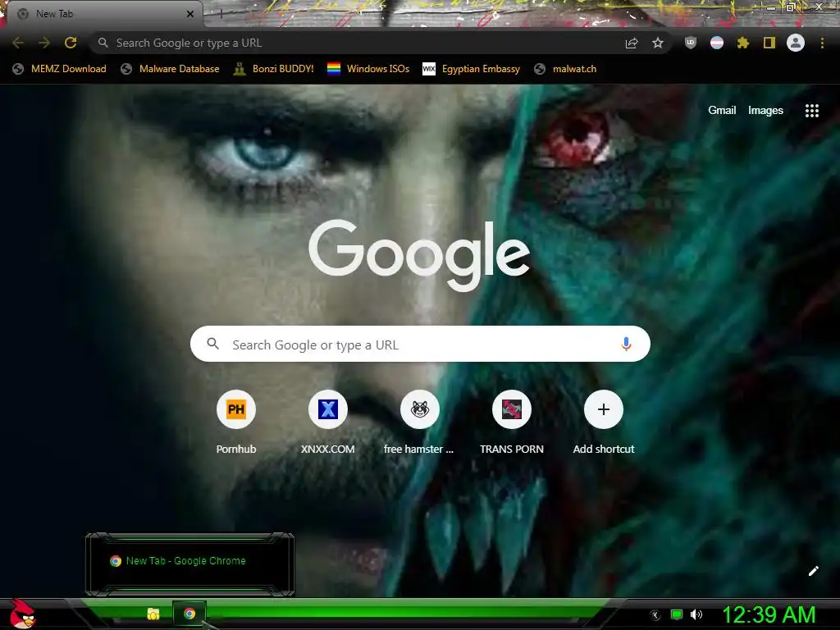This screenshot has height=630, width=840.
Task: Click the Google search box in page center
Action: click(x=420, y=344)
